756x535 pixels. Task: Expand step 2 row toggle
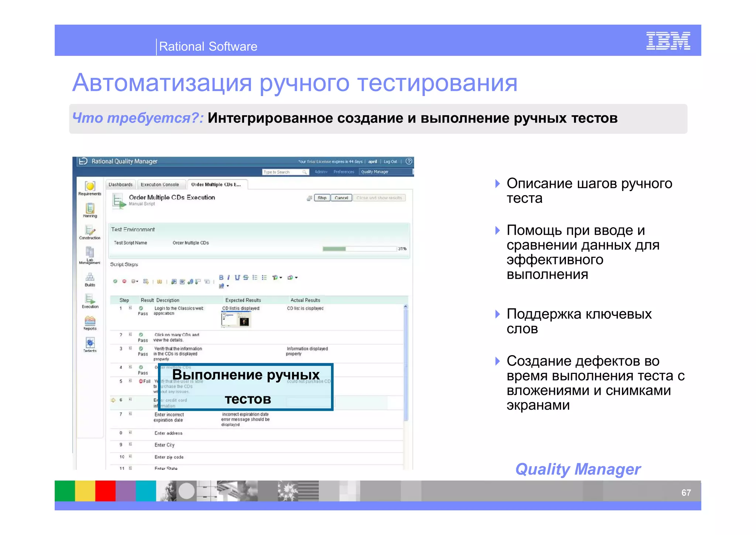(130, 334)
